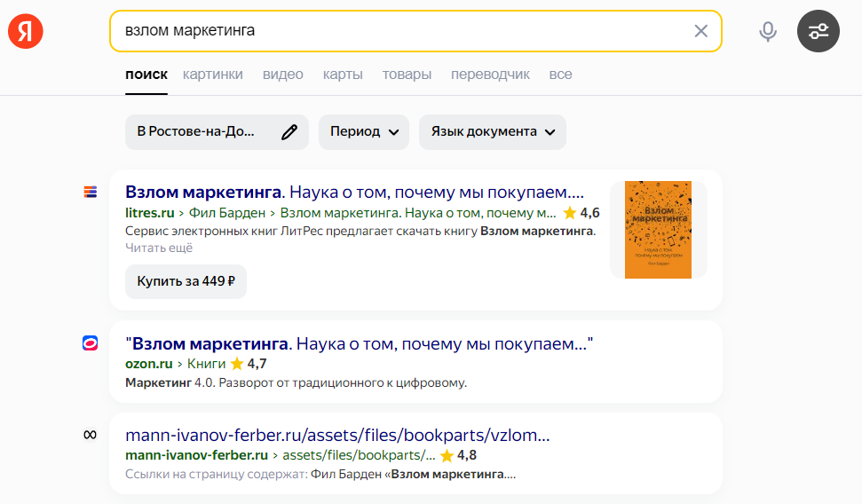Open the orange book cover thumbnail

click(x=658, y=230)
